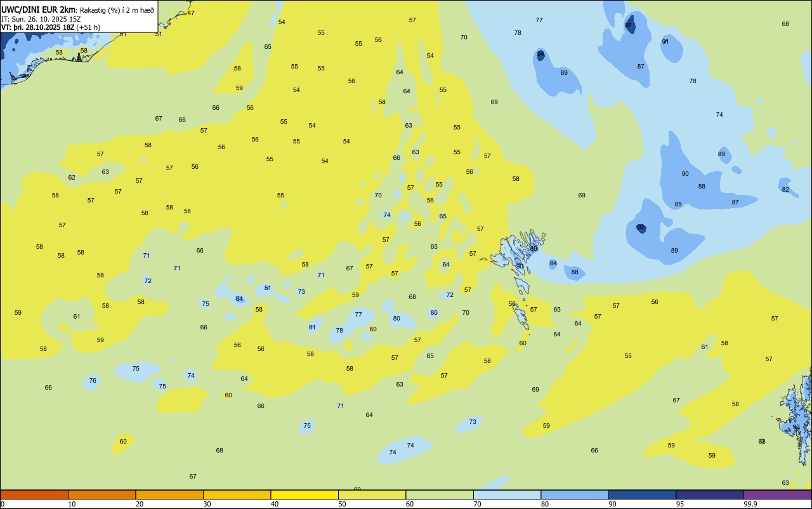Screen dimensions: 812x509
Task: Click the '(+51 h)' forecast offset text
Action: 88,27
